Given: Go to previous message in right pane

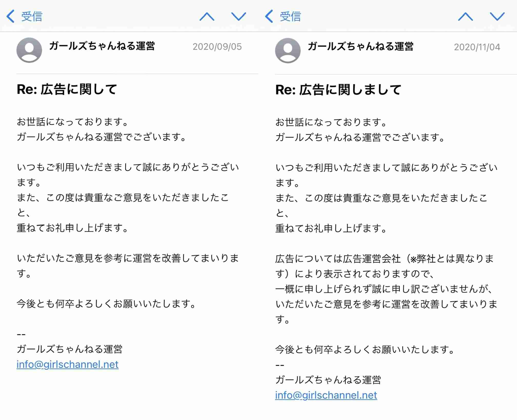Looking at the screenshot, I should (465, 17).
